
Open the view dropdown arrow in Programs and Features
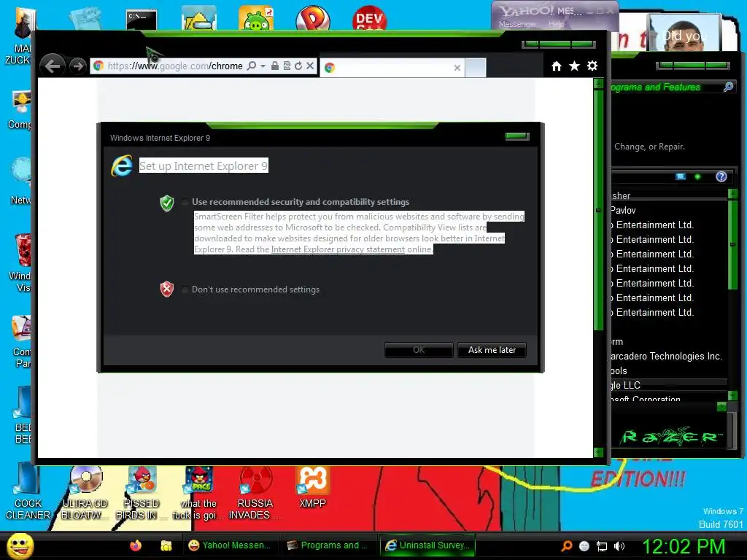click(697, 176)
